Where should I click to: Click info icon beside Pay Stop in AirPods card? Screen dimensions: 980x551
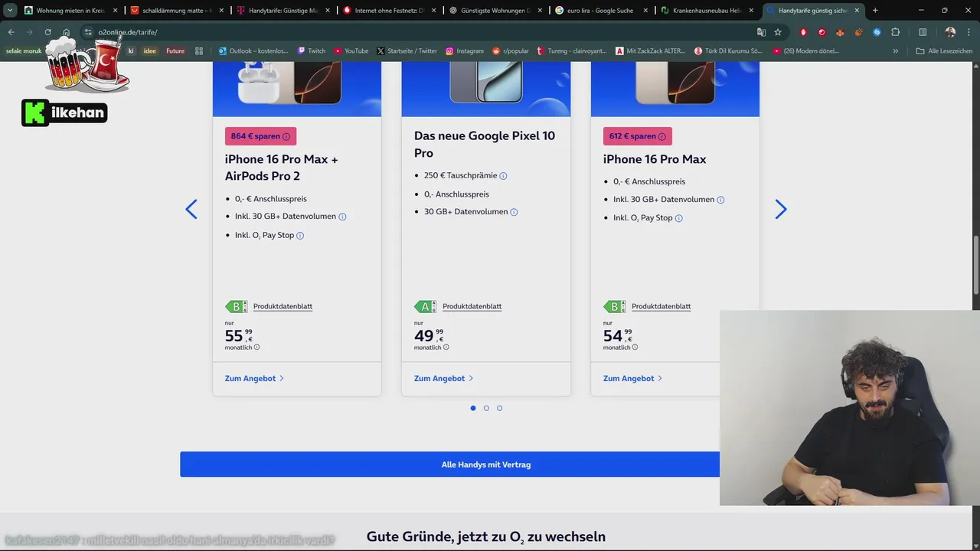pyautogui.click(x=300, y=236)
